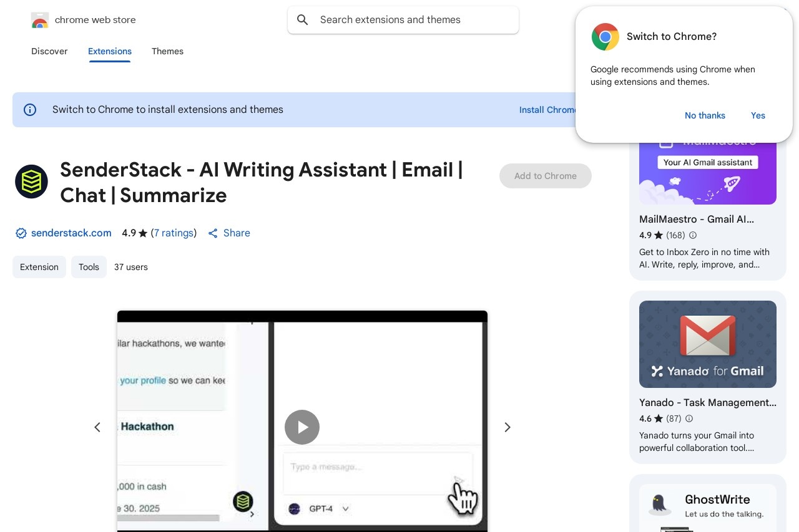The height and width of the screenshot is (532, 799).
Task: Click the MailMaestro description text
Action: click(x=704, y=258)
